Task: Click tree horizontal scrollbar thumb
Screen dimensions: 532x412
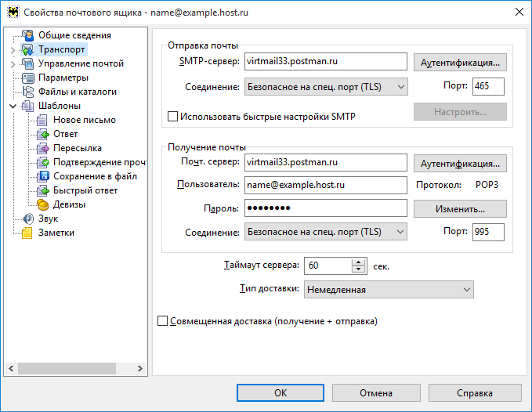Action: pyautogui.click(x=67, y=368)
